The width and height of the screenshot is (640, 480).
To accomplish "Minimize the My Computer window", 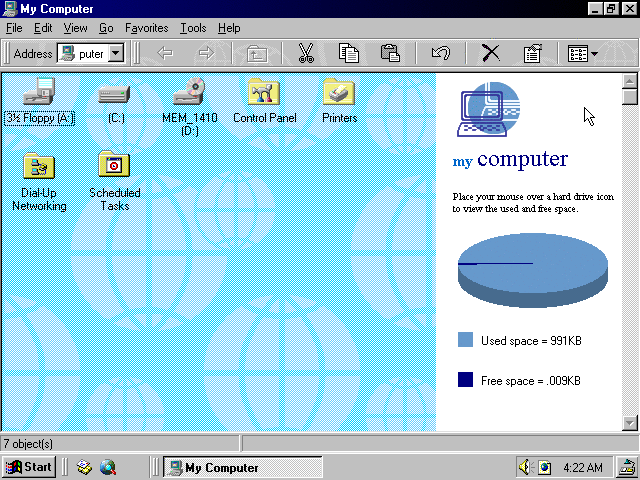I will (596, 9).
